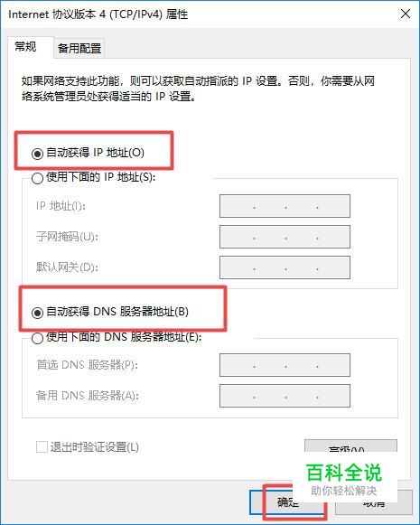Viewport: 420px width, 525px height.
Task: Choose 使用下面的 DNS 服务器地址 radio option
Action: (37, 338)
